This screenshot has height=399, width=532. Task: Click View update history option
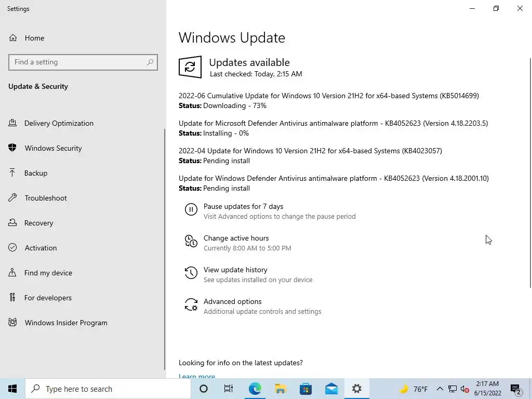coord(235,270)
